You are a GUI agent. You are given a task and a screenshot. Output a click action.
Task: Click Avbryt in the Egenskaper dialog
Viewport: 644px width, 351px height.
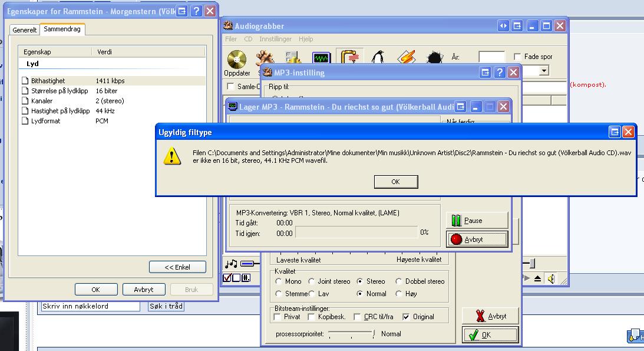tap(144, 289)
